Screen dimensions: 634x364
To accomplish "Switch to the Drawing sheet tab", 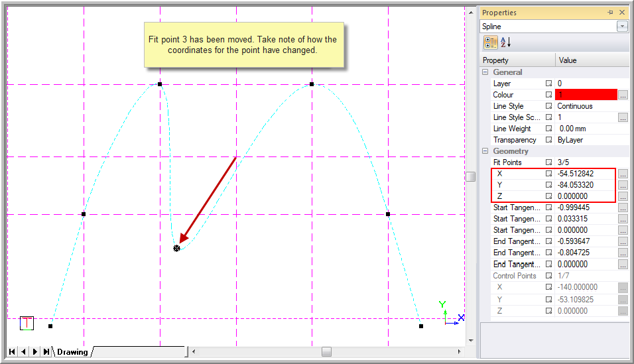I will 72,352.
